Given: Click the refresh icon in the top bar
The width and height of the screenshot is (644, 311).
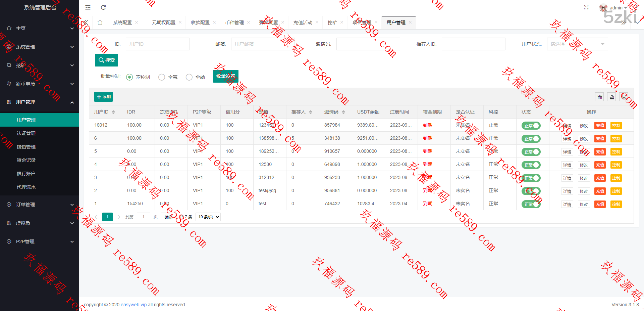Looking at the screenshot, I should click(x=103, y=7).
